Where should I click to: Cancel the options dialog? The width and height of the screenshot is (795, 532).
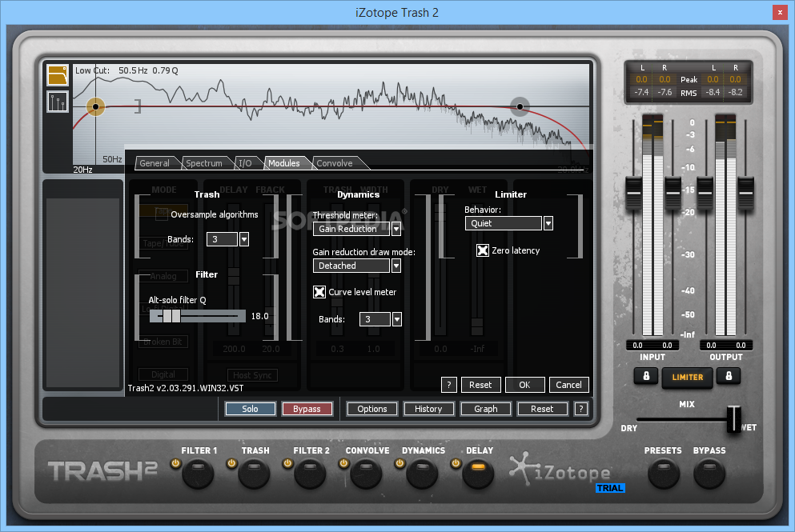pos(569,385)
